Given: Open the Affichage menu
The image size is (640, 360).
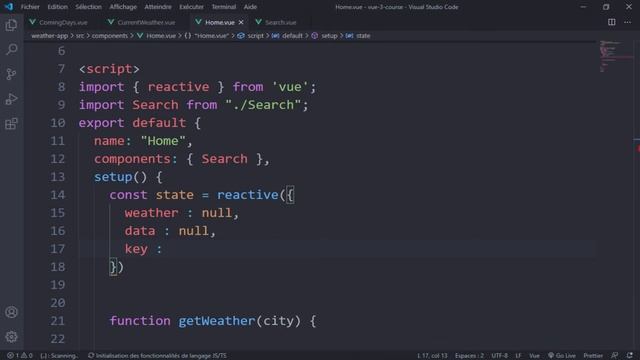Looking at the screenshot, I should (123, 7).
